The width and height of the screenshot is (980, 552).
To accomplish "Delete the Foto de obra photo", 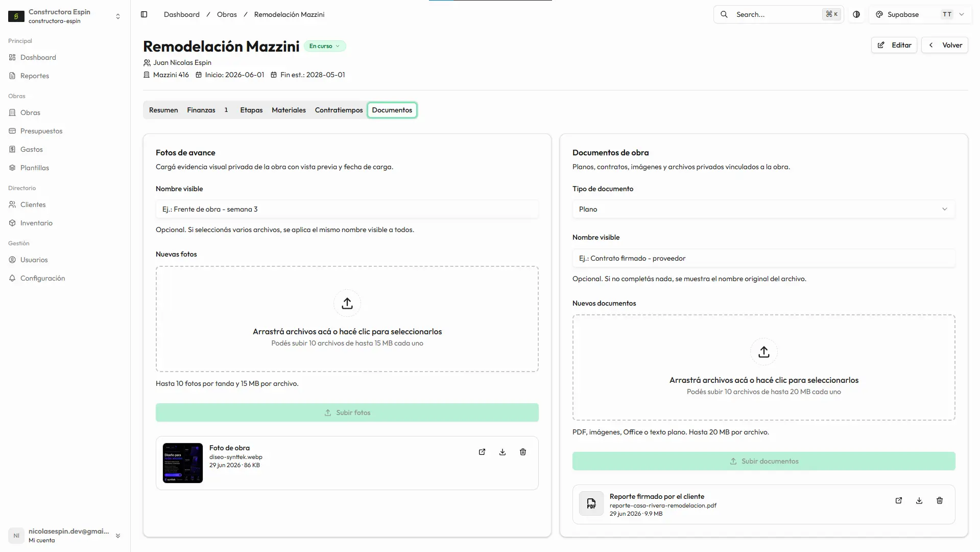I will point(523,452).
